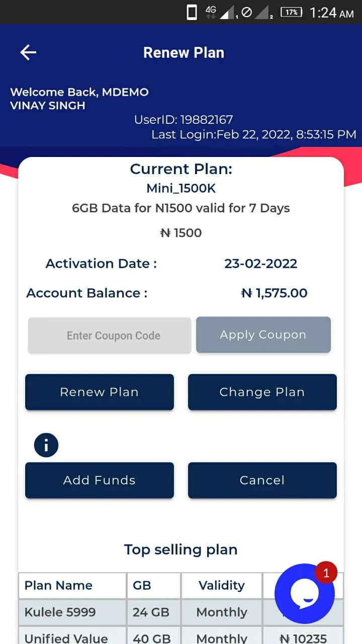Tap the info icon above Add Funds
This screenshot has width=362, height=644.
46,445
